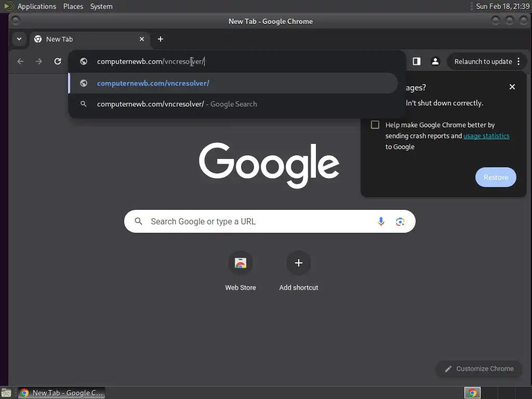The height and width of the screenshot is (399, 532).
Task: Click Relaunch to update button
Action: [x=483, y=61]
